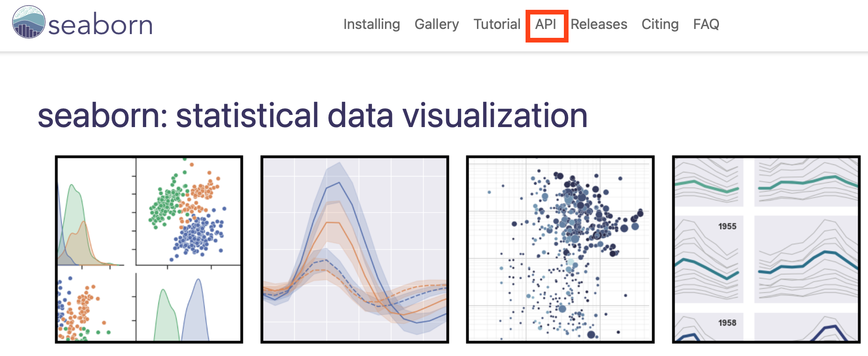
Task: Click the solid blue line peak in the line plot
Action: pyautogui.click(x=340, y=183)
